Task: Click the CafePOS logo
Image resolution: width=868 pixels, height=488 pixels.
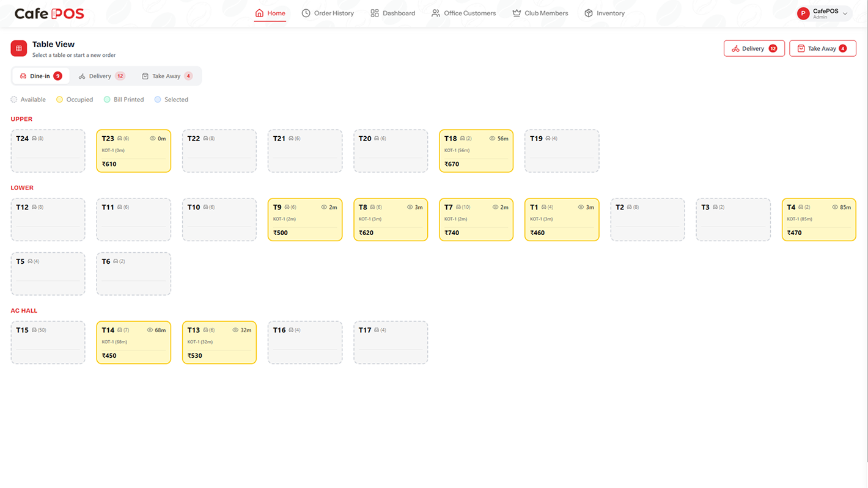Action: click(x=49, y=13)
